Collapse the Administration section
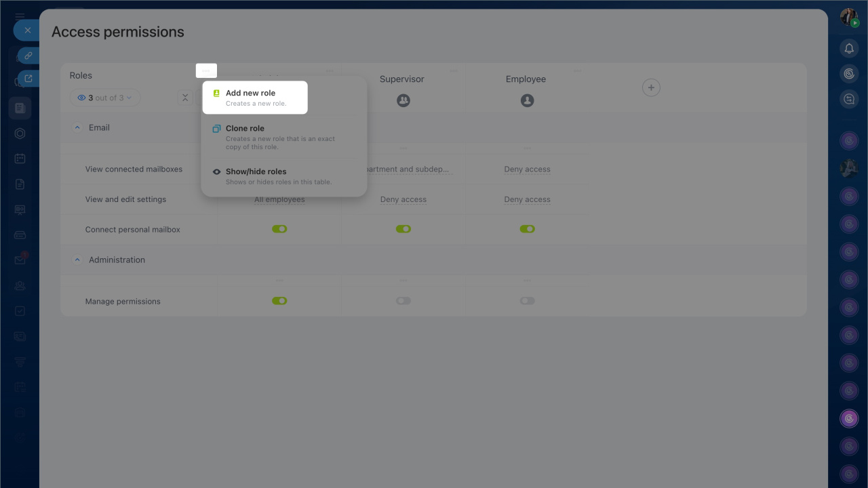The width and height of the screenshot is (868, 488). coord(77,260)
